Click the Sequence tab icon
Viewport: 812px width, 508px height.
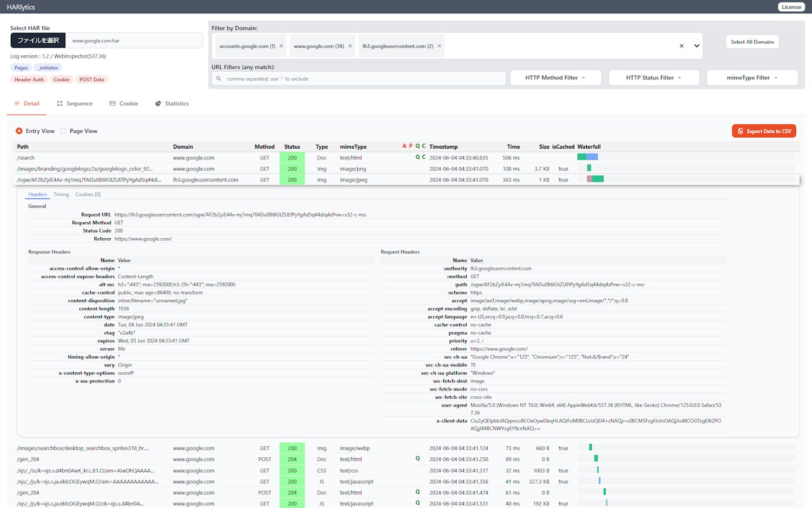[60, 104]
